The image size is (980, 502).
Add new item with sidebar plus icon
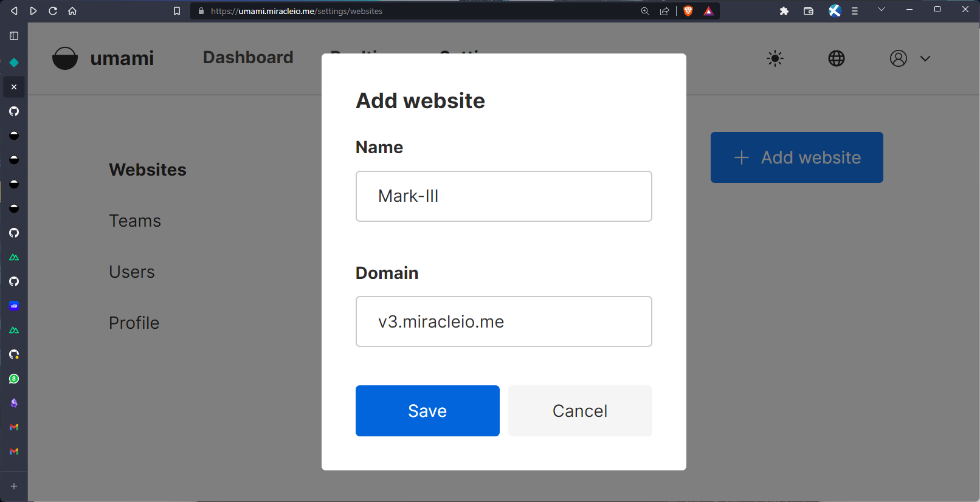click(14, 486)
